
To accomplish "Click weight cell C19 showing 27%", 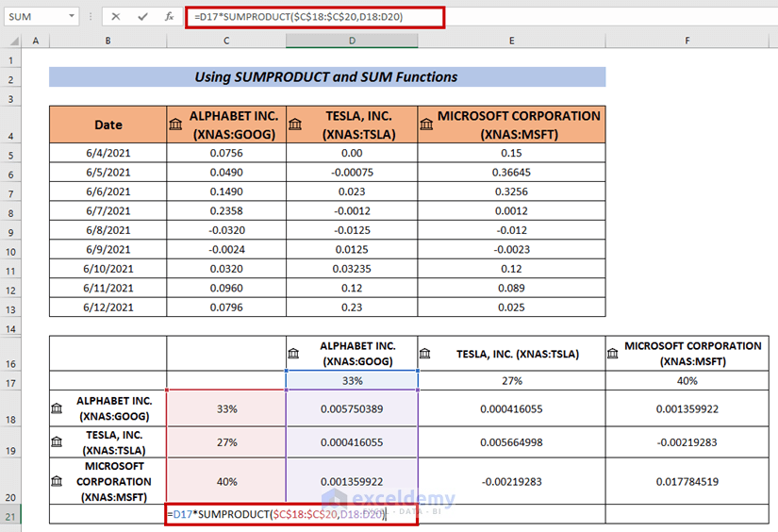I will (226, 442).
